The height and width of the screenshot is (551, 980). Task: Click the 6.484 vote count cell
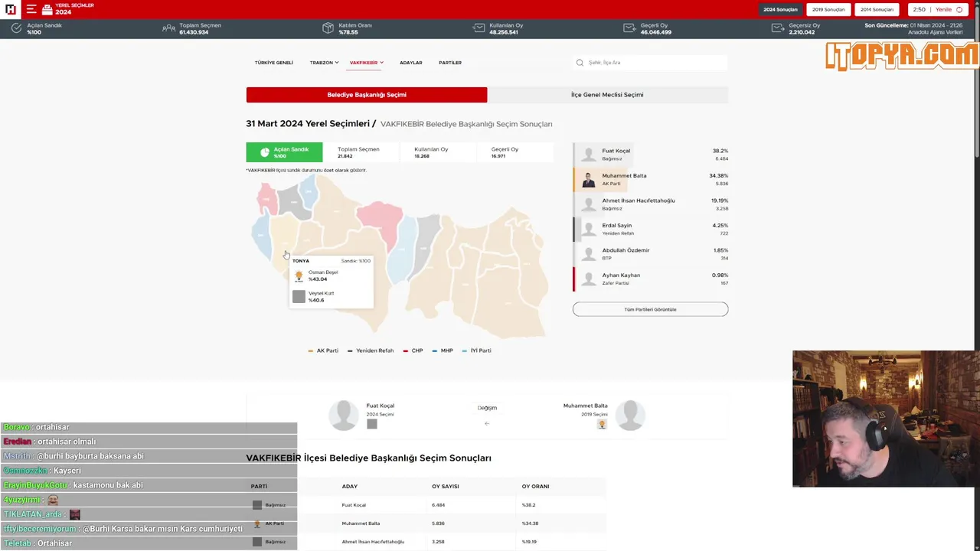438,505
